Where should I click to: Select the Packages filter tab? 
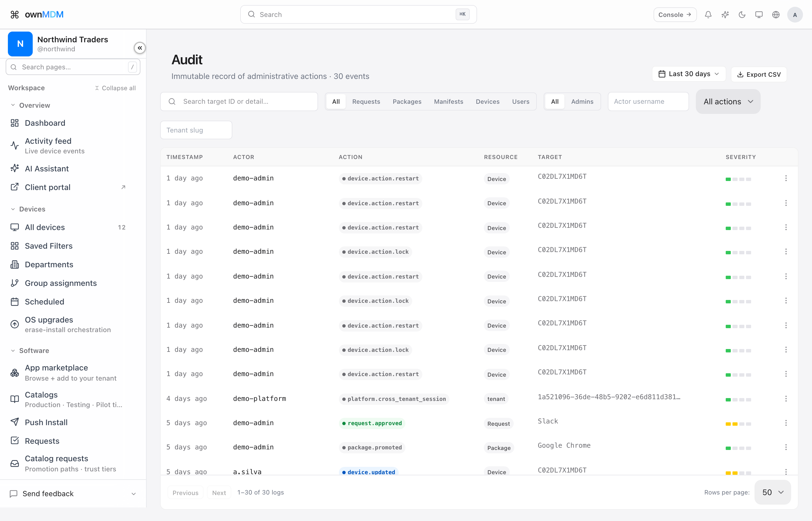pos(407,101)
